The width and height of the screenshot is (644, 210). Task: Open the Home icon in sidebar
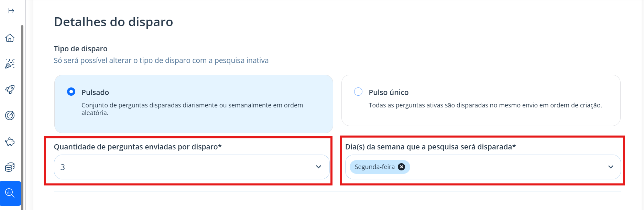(10, 38)
